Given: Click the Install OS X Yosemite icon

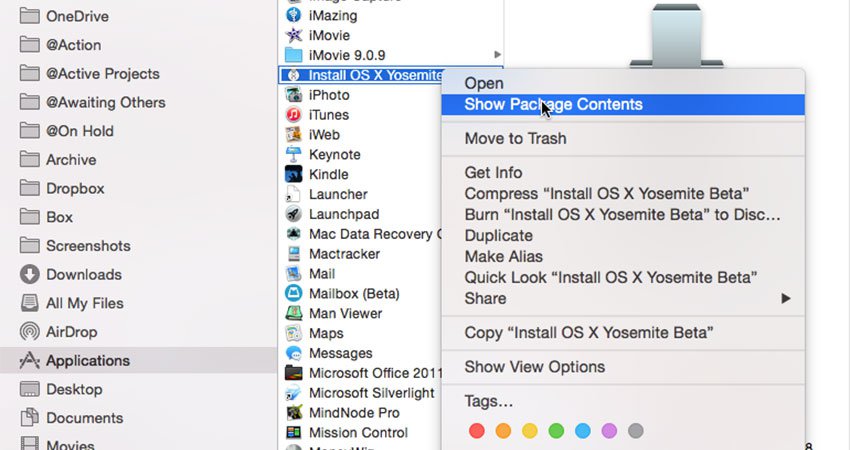Looking at the screenshot, I should (x=293, y=75).
